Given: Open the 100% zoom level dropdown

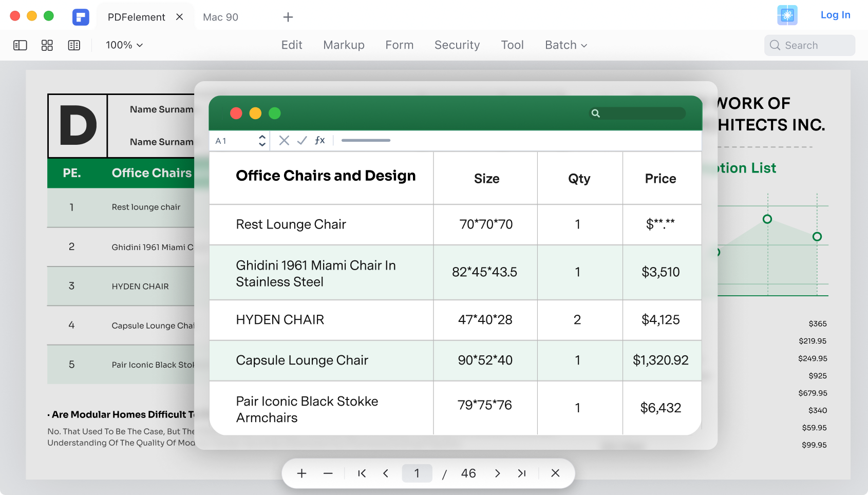Looking at the screenshot, I should click(124, 45).
